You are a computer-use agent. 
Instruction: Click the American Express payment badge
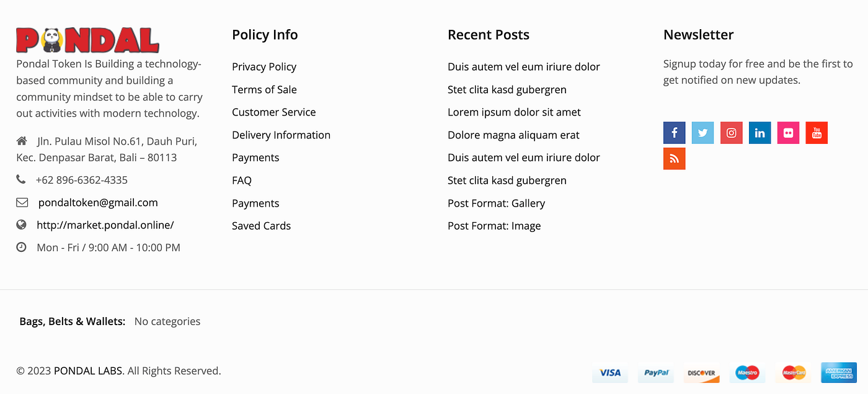839,373
